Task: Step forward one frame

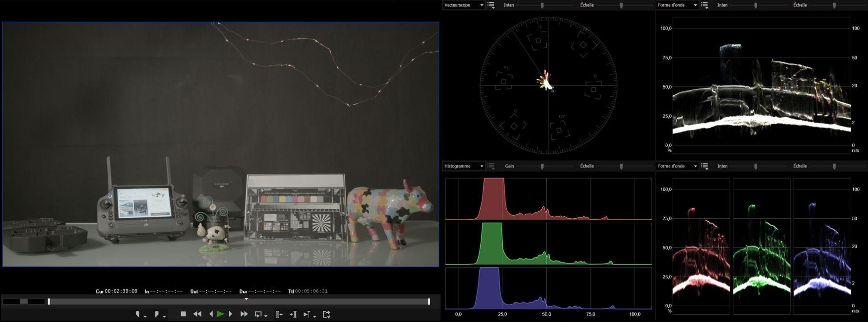Action: 231,314
